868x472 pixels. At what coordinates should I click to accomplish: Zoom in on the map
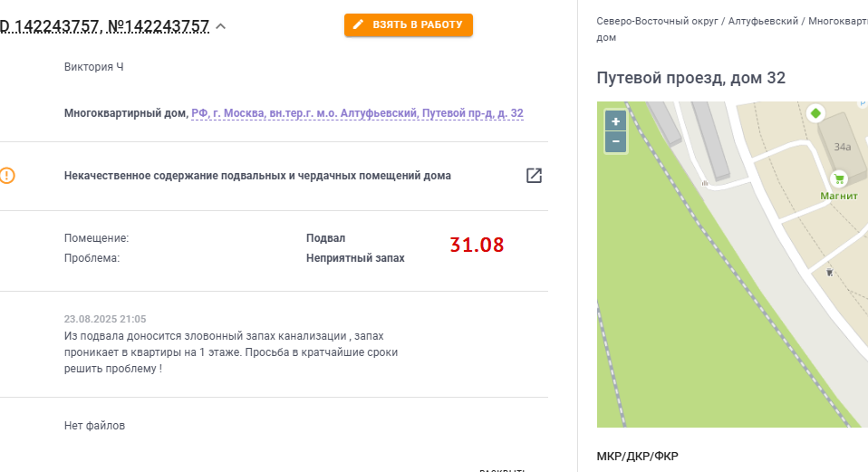(615, 121)
